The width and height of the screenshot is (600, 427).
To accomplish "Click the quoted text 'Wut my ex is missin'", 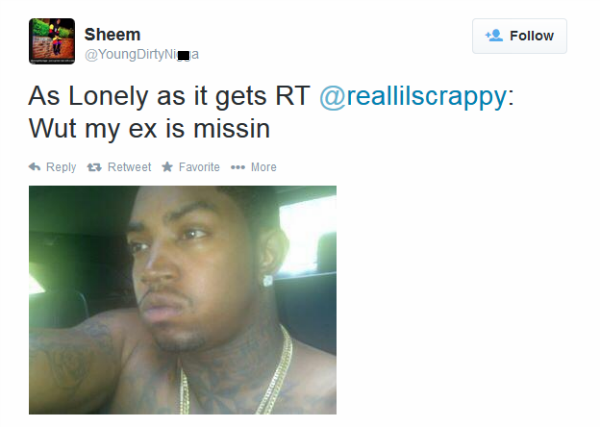I will [x=150, y=129].
